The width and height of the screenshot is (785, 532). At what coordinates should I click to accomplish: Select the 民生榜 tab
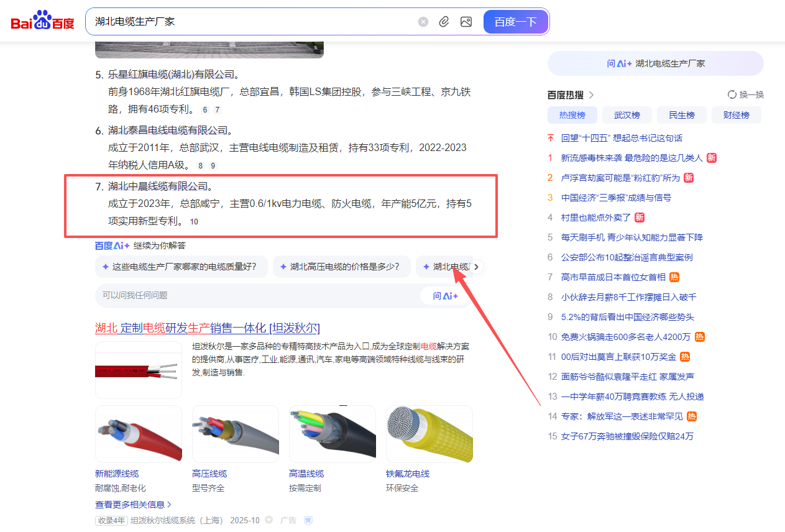pyautogui.click(x=681, y=115)
